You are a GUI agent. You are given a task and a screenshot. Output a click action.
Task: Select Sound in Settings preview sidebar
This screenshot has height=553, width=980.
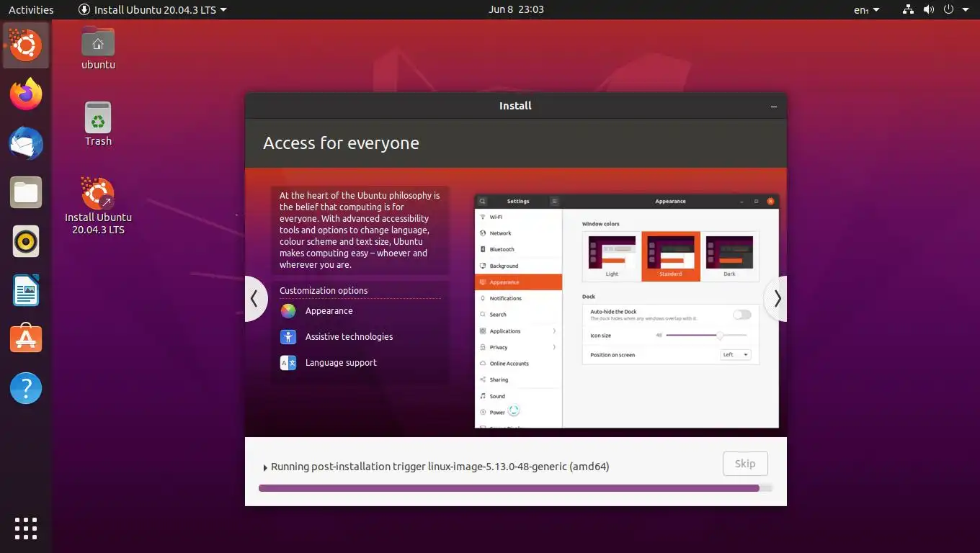point(518,396)
